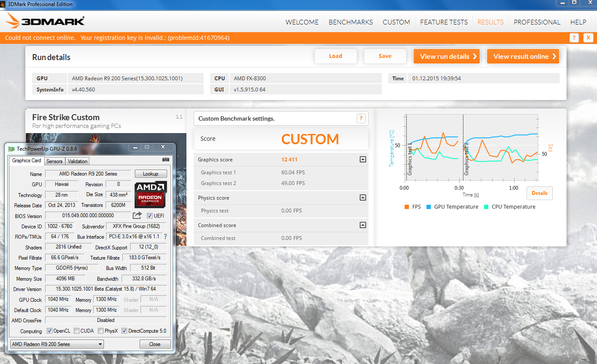Screen dimensions: 597x364
Task: Click the Custom Benchmark settings heading
Action: click(236, 118)
